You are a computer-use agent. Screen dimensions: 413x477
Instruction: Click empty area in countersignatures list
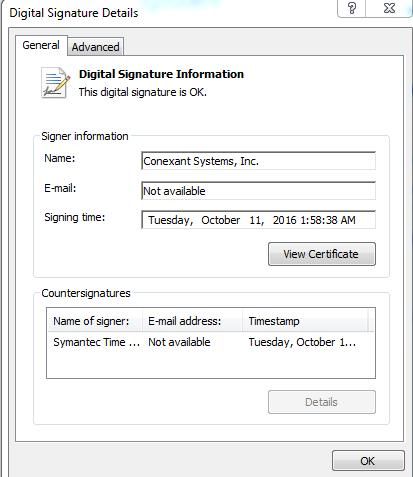point(211,365)
